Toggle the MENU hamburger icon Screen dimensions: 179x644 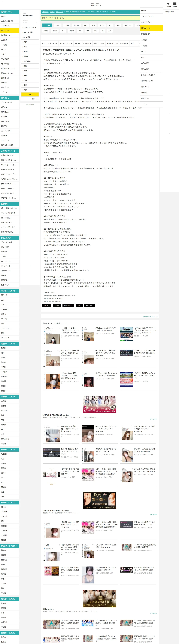pos(175,4)
